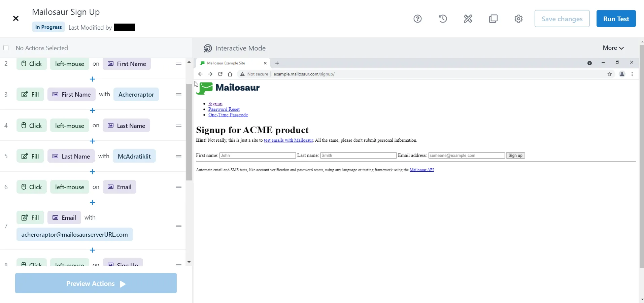Insert a step after the Email click action
This screenshot has height=303, width=644.
(x=93, y=202)
